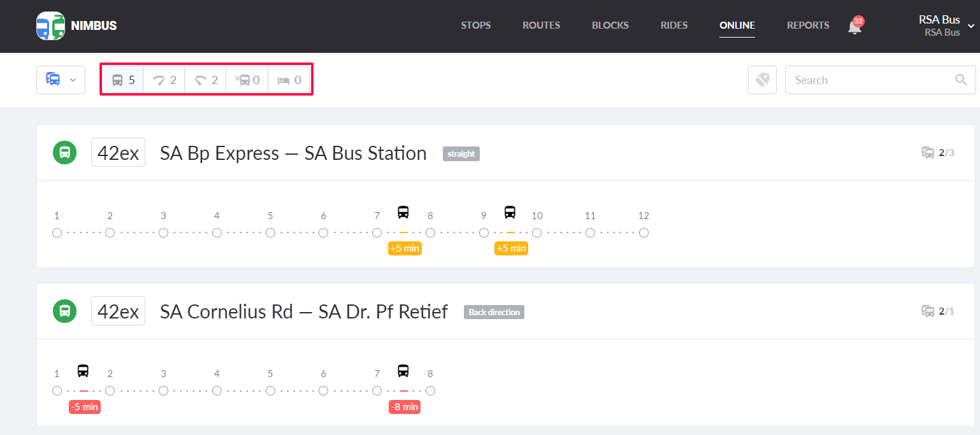This screenshot has width=980, height=435.
Task: Select the ahead-of-schedule filter showing 2
Action: tap(164, 80)
